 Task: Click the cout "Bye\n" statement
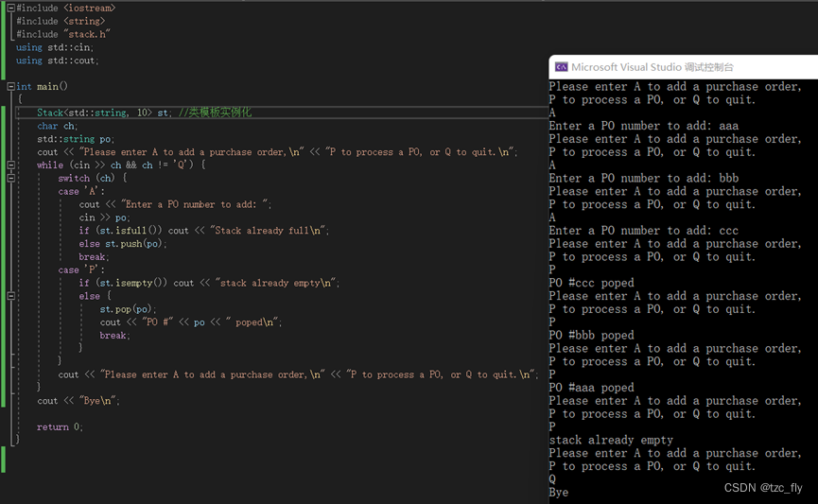[78, 401]
